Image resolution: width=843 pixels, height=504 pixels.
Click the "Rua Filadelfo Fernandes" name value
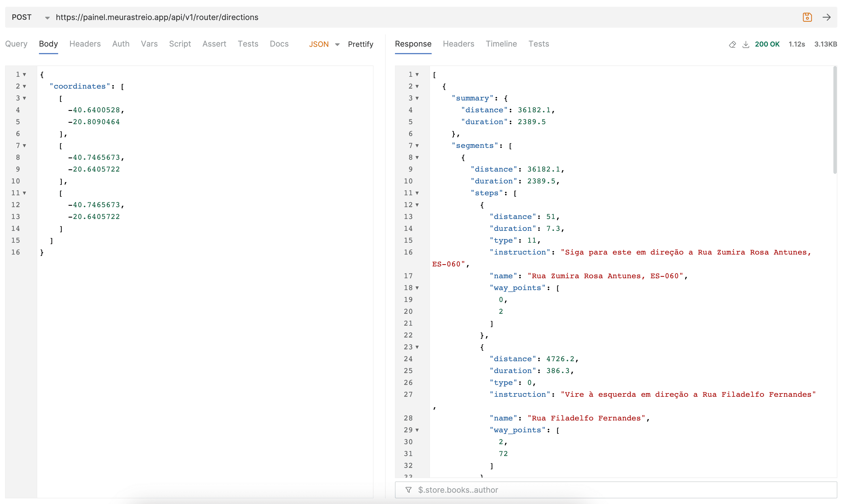tap(586, 418)
